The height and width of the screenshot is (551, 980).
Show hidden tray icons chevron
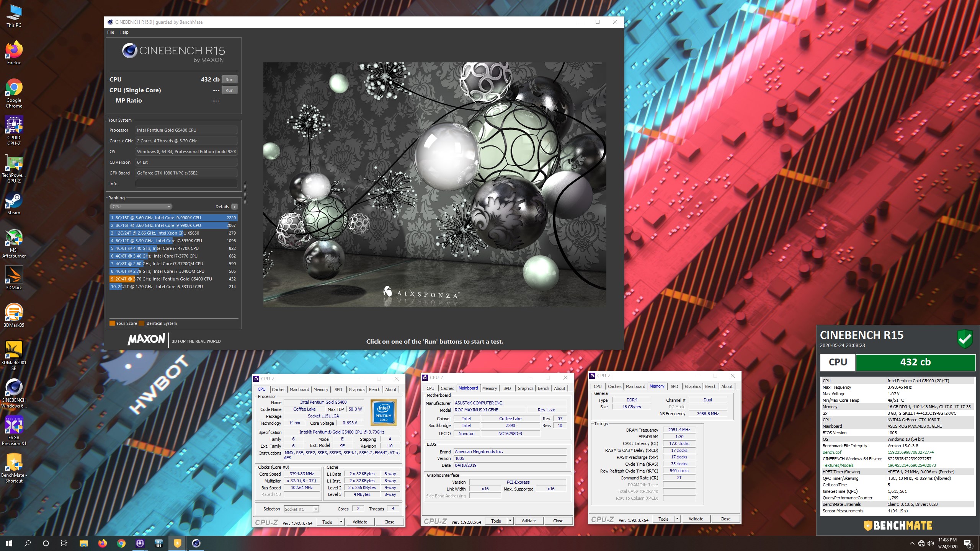click(x=912, y=543)
